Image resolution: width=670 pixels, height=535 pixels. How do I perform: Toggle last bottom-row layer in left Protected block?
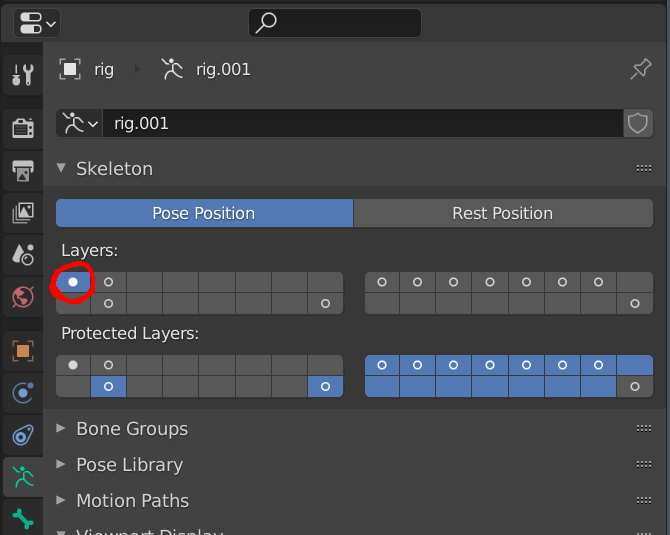(x=326, y=387)
